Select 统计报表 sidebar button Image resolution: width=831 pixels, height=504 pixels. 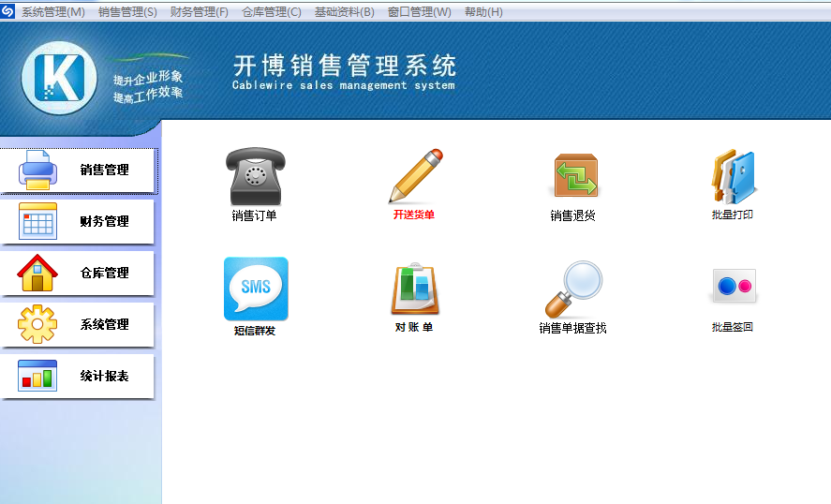[78, 376]
